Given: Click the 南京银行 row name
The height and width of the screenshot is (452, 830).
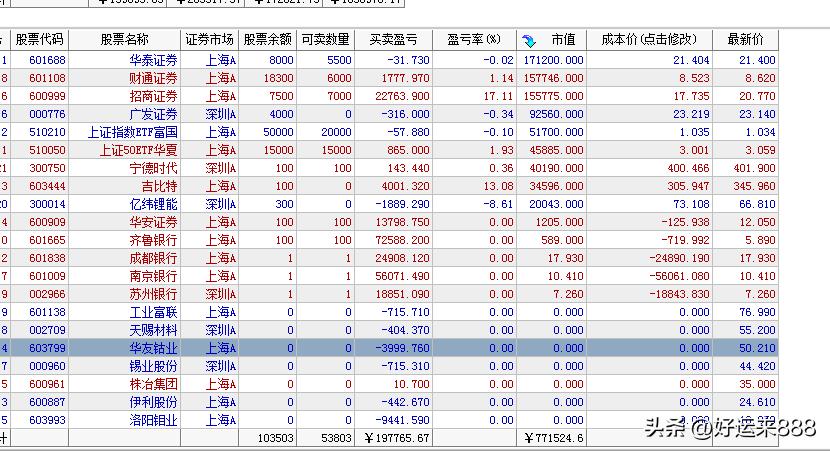Looking at the screenshot, I should click(x=154, y=276).
